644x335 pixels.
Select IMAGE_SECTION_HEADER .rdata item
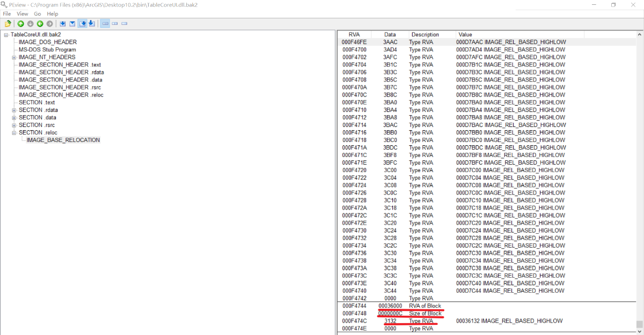tap(61, 72)
